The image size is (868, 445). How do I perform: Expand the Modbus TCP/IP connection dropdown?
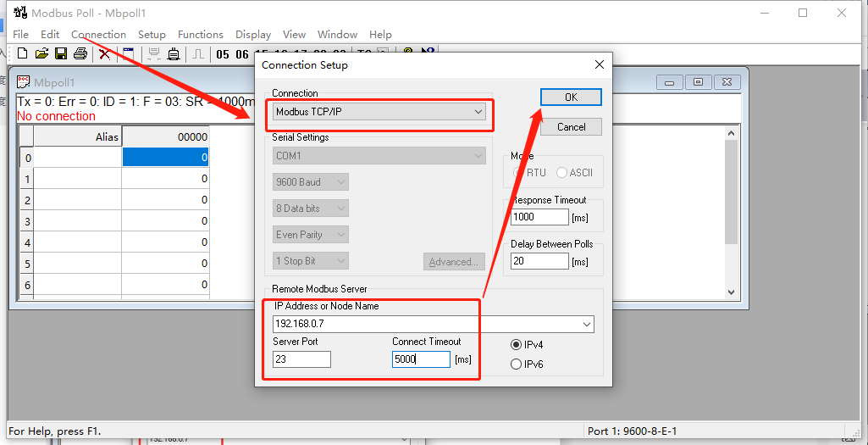tap(478, 112)
